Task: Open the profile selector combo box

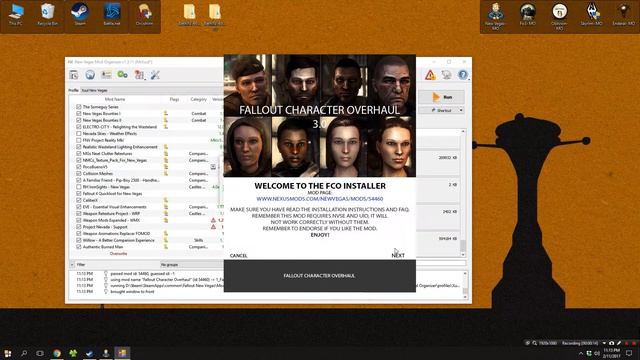Action: 151,90
